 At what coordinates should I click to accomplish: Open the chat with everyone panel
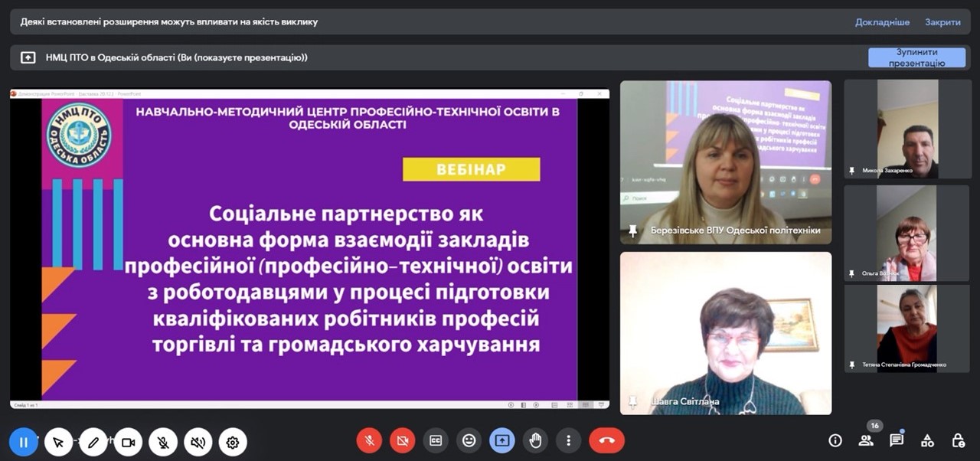(x=897, y=440)
